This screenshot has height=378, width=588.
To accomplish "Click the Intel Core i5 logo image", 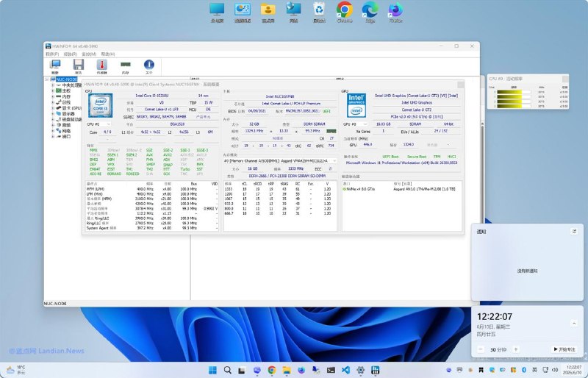I will 100,105.
